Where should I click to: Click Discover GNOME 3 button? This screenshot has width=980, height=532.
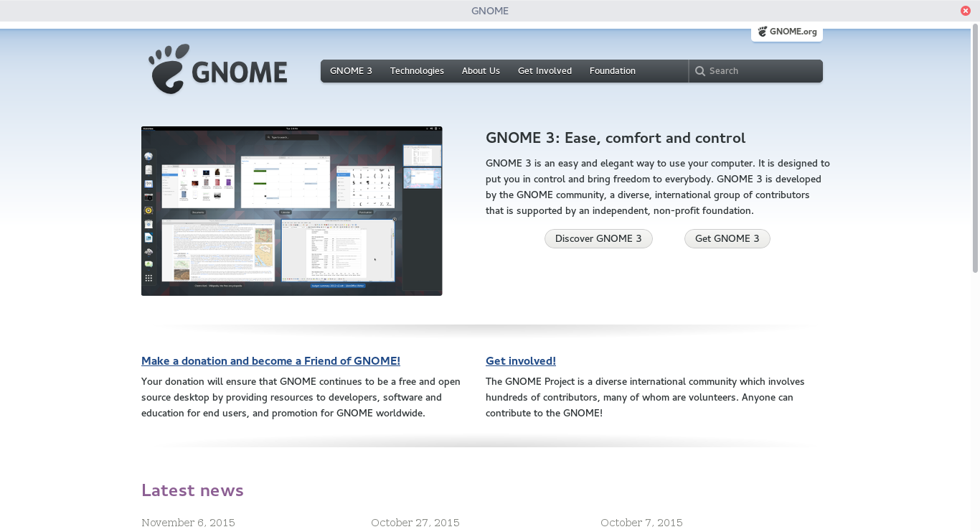[598, 239]
